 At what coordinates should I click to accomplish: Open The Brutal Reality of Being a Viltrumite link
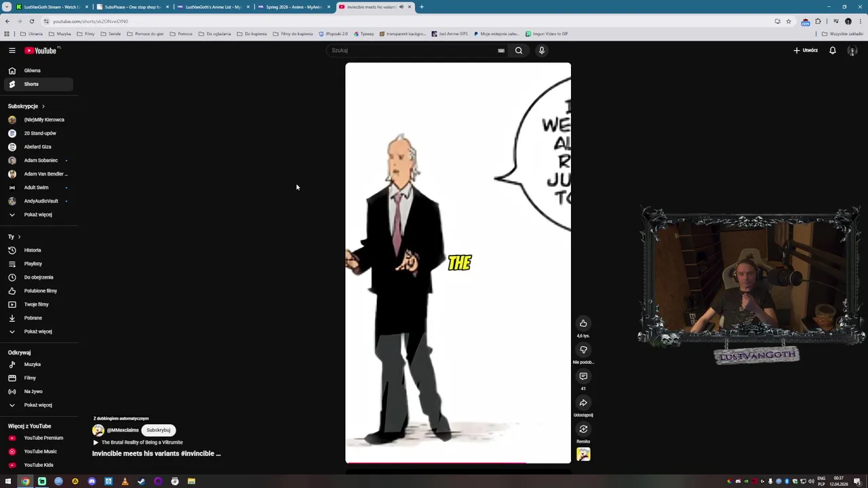(x=142, y=443)
